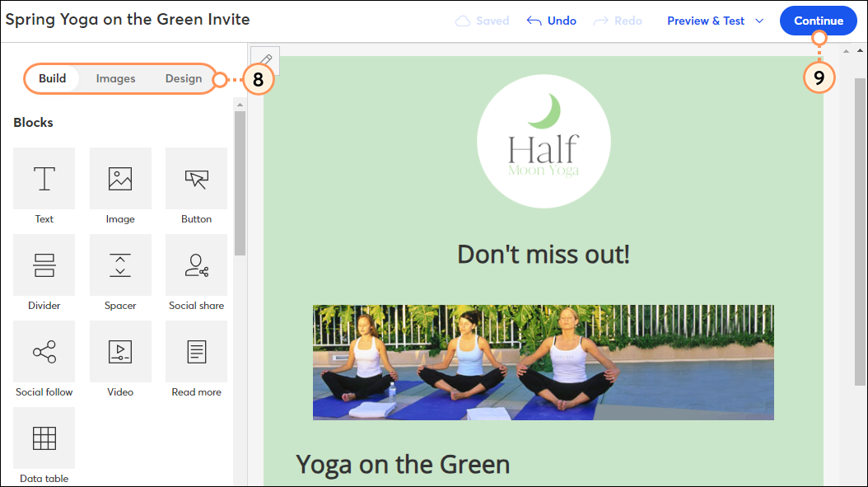868x487 pixels.
Task: Add a Spacer block
Action: [x=120, y=265]
